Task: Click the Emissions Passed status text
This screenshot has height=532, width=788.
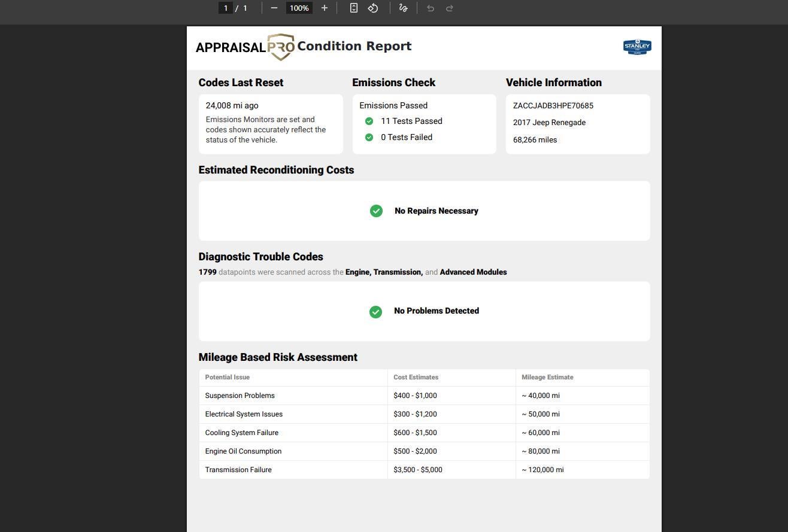Action: pos(393,106)
